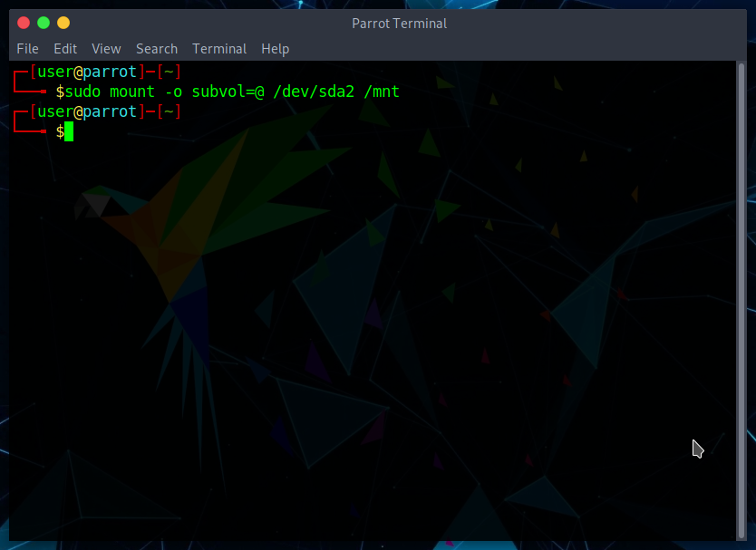The height and width of the screenshot is (550, 756).
Task: Expand the View menu
Action: [106, 49]
